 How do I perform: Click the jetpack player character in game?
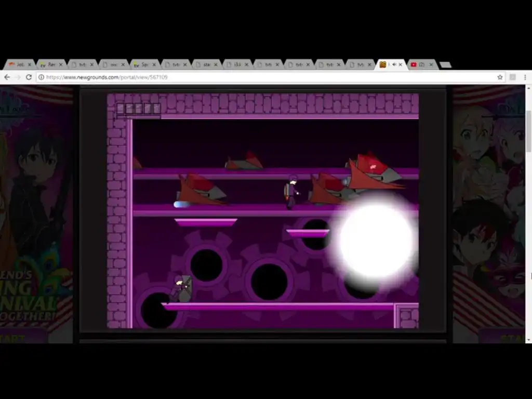click(x=292, y=192)
